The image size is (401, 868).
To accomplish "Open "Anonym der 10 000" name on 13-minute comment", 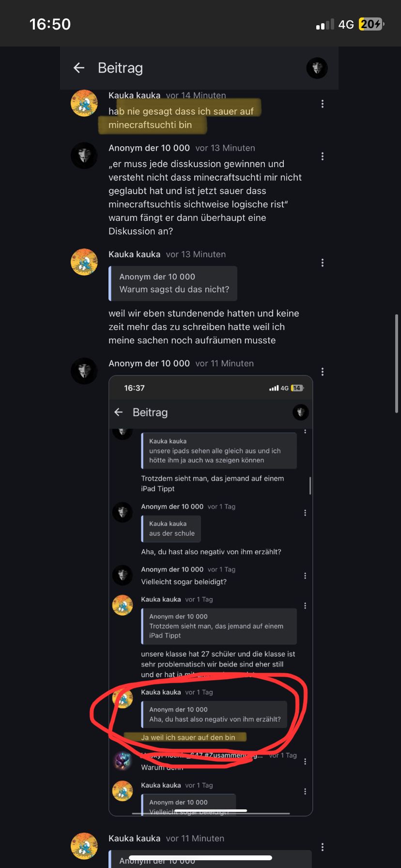I will (x=149, y=148).
